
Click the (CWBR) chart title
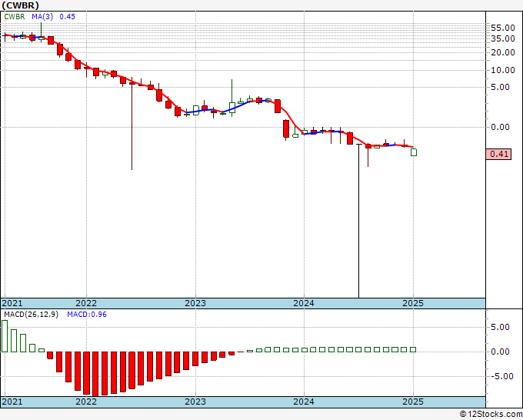tap(20, 5)
